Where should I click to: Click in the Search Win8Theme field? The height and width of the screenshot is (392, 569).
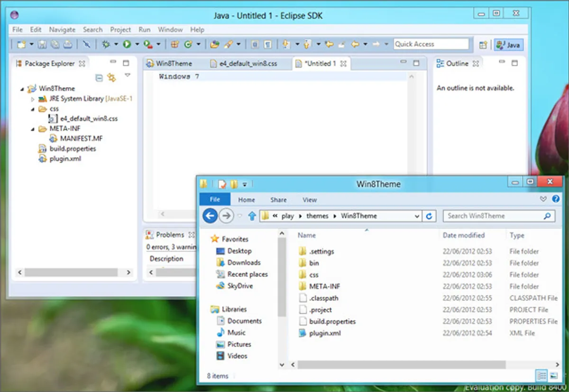pos(498,216)
